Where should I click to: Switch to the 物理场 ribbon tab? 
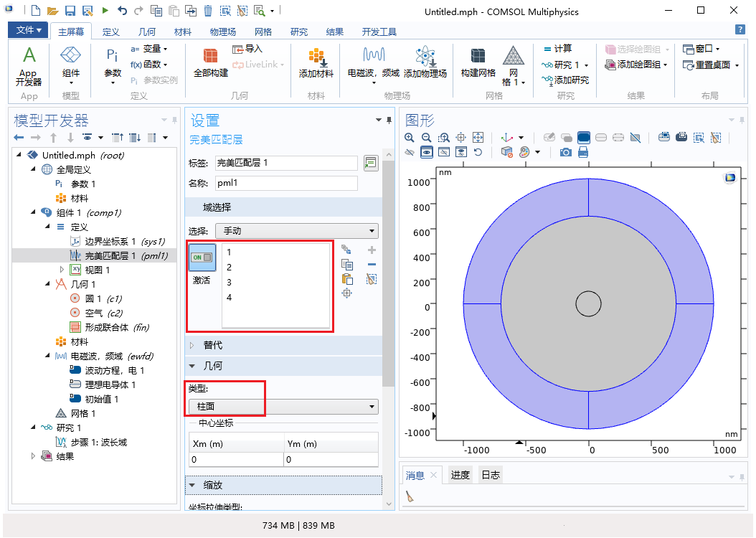coord(222,32)
